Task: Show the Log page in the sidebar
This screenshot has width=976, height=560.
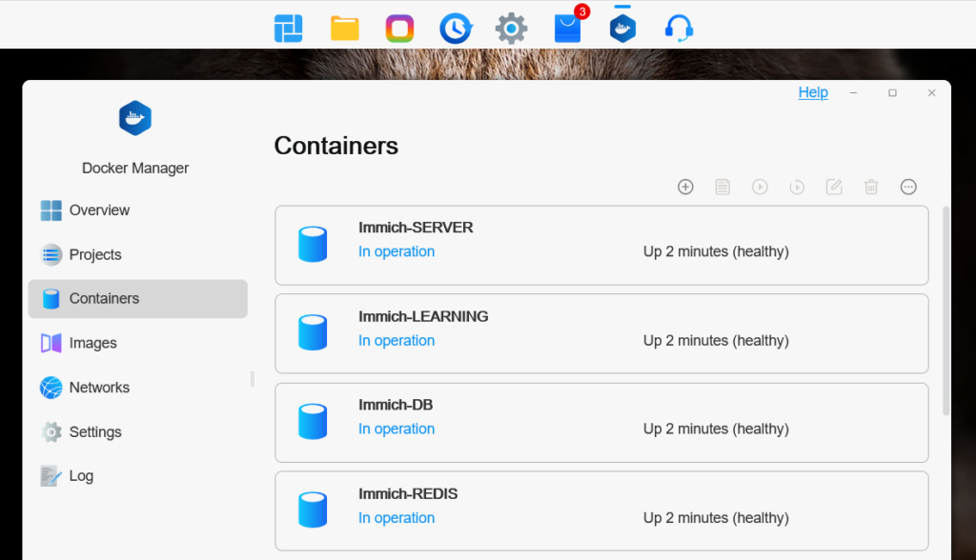Action: tap(81, 476)
